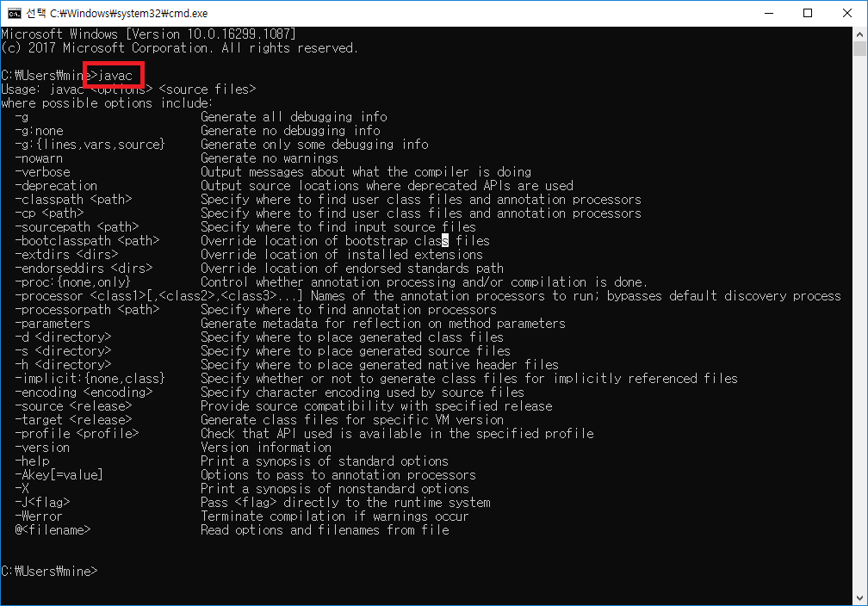Click the "-extdirs <dirs>" option

coord(66,255)
